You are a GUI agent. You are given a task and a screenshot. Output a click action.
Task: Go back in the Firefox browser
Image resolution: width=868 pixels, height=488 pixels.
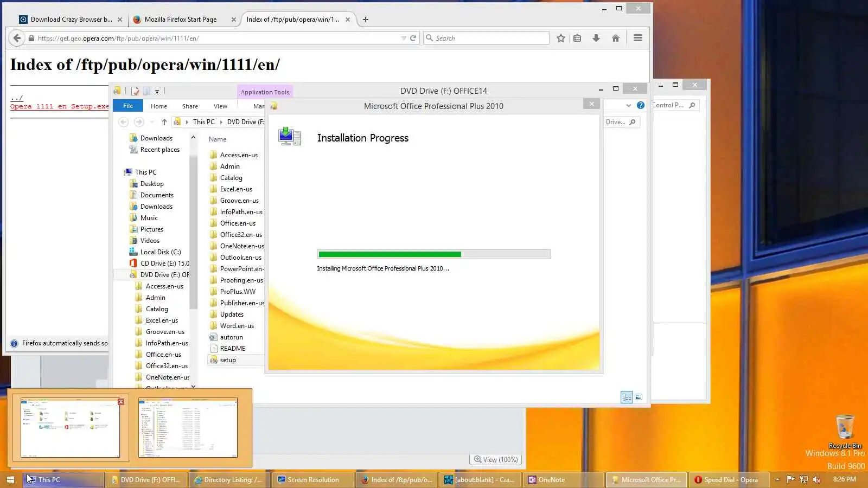(x=17, y=38)
